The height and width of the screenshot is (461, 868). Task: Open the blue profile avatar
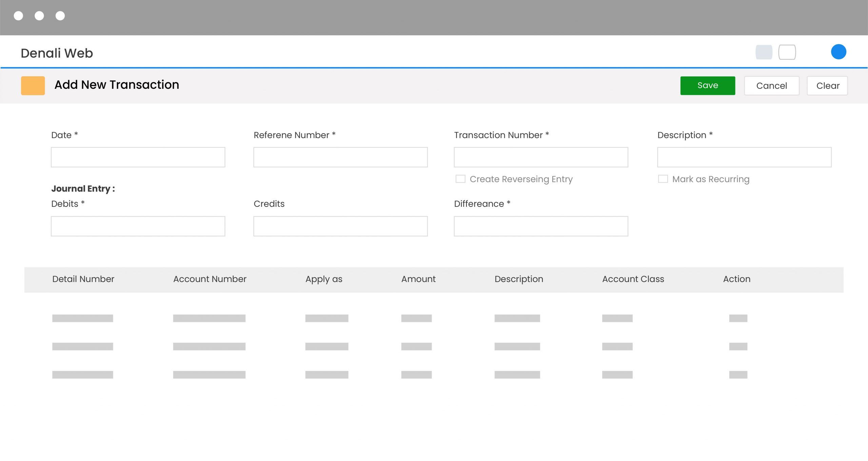[x=839, y=52]
